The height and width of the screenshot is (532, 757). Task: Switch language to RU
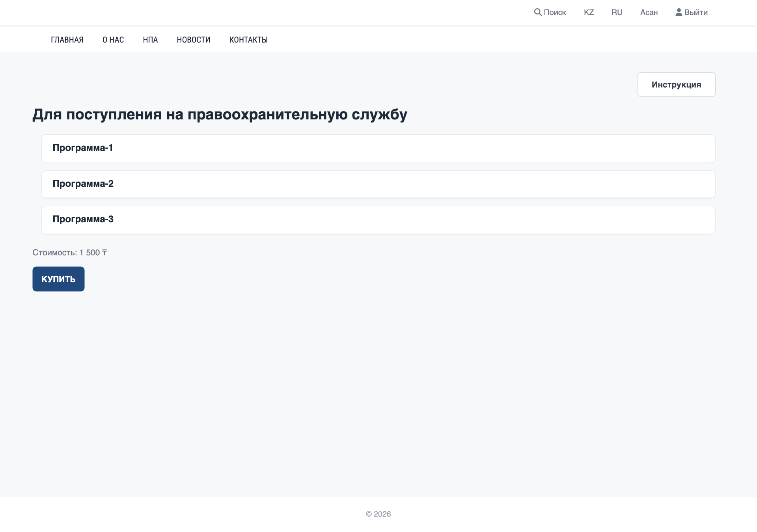617,13
